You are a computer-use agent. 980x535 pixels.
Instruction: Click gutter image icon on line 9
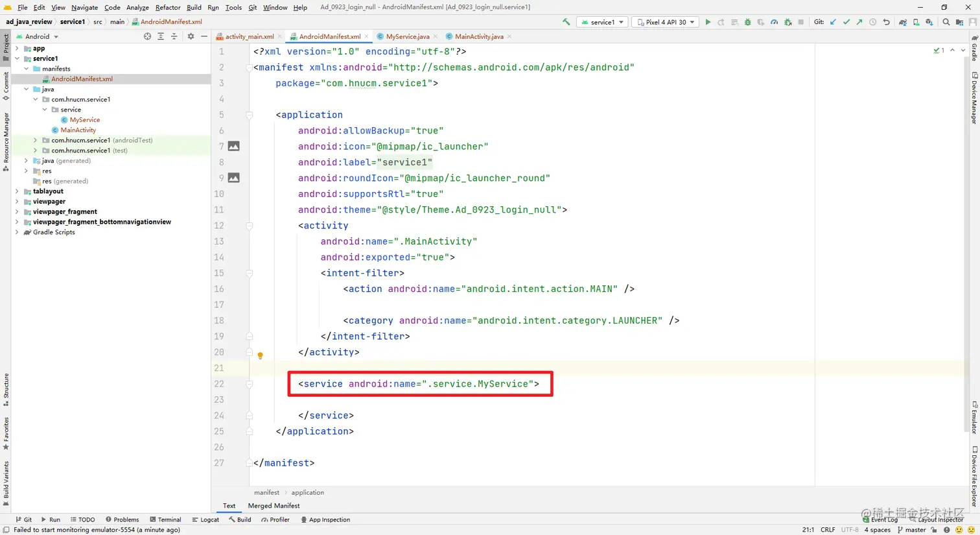coord(234,178)
